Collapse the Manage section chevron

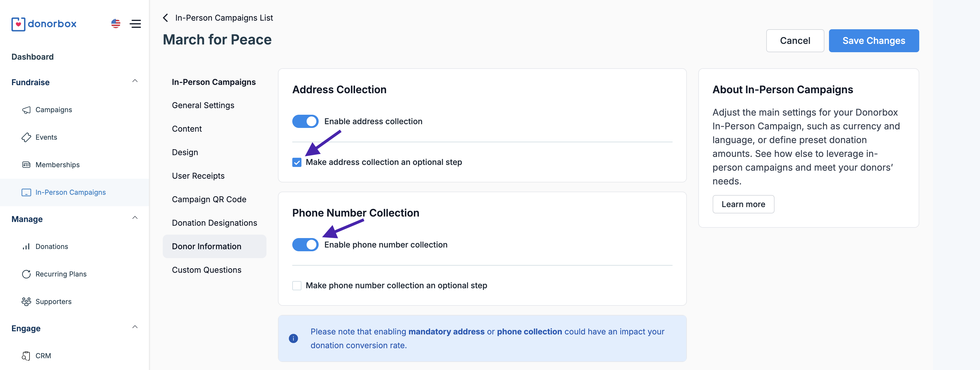[135, 218]
